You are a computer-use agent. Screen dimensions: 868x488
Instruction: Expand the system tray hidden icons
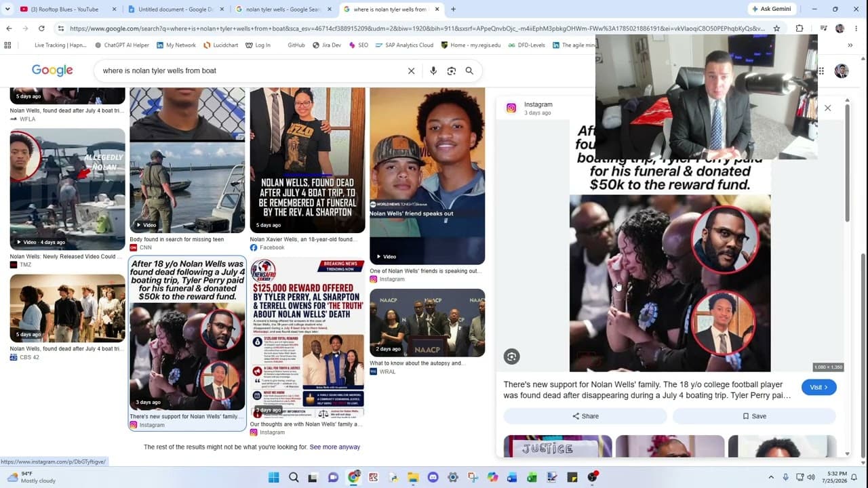[x=771, y=477]
